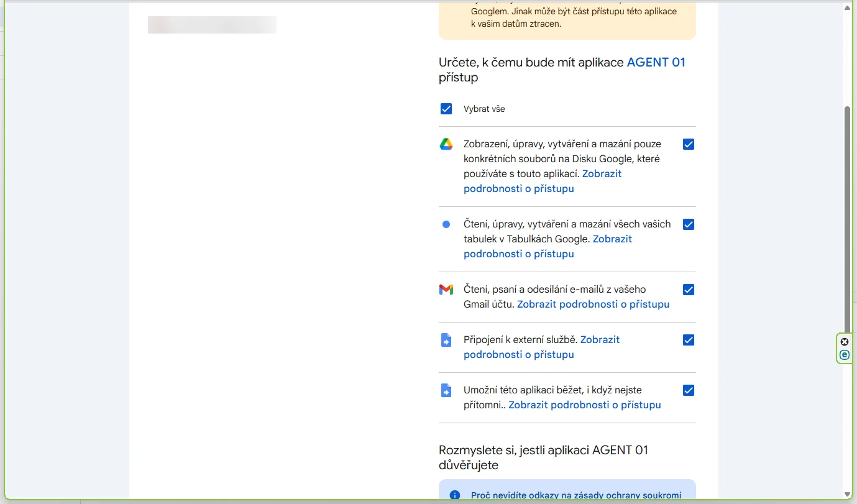Click the blue dot icon beside Tabulky Google permission
The height and width of the screenshot is (504, 857).
446,224
